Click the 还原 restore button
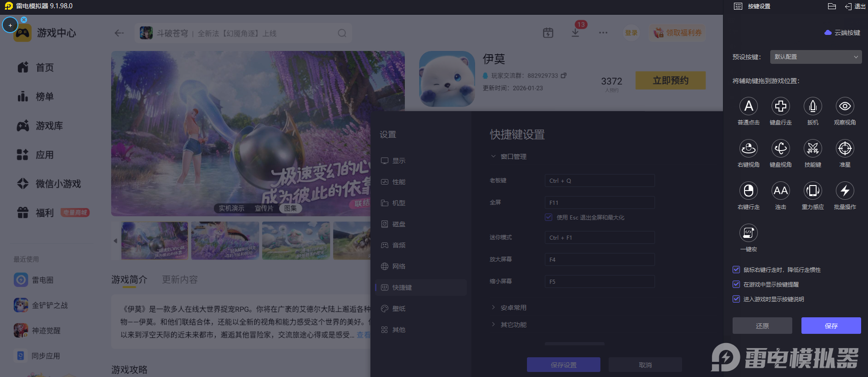The height and width of the screenshot is (377, 868). 762,326
